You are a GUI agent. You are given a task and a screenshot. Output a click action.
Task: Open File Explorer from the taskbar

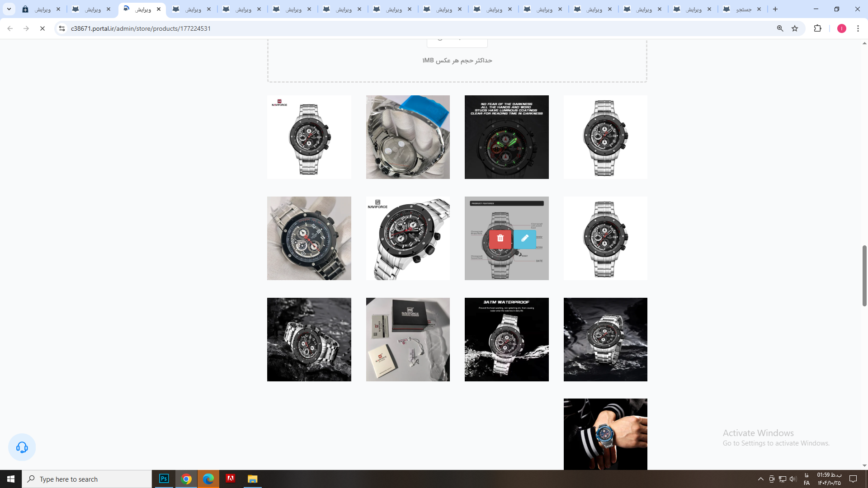coord(252,479)
